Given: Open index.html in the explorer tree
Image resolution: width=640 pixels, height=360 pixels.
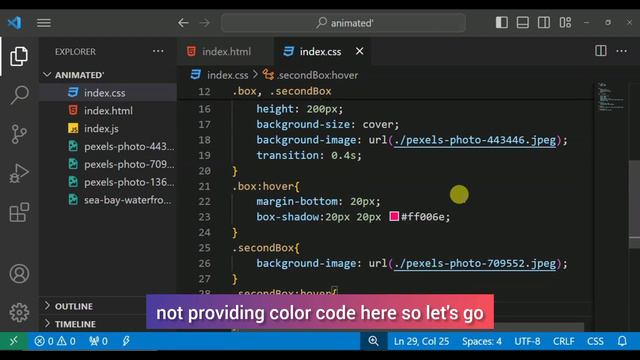Looking at the screenshot, I should (108, 111).
